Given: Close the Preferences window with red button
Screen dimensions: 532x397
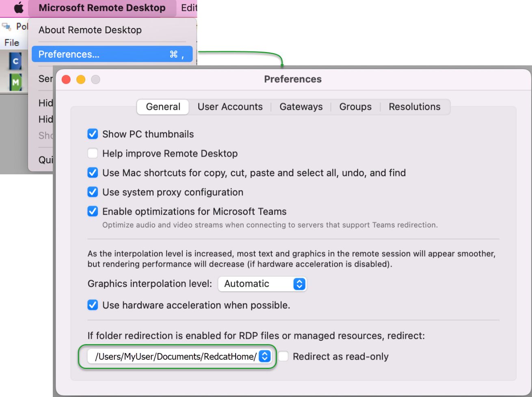Looking at the screenshot, I should [x=66, y=80].
